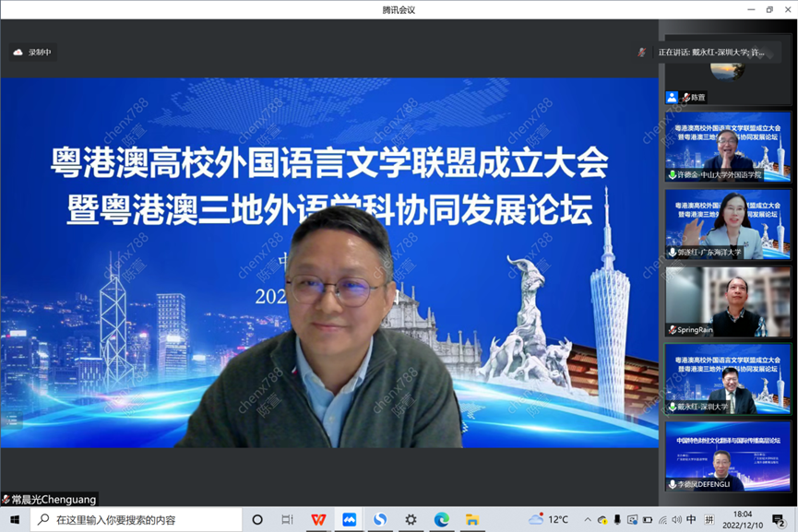Select 李德凤DEFENGLI video thumbnail
798x532 pixels.
tap(728, 456)
